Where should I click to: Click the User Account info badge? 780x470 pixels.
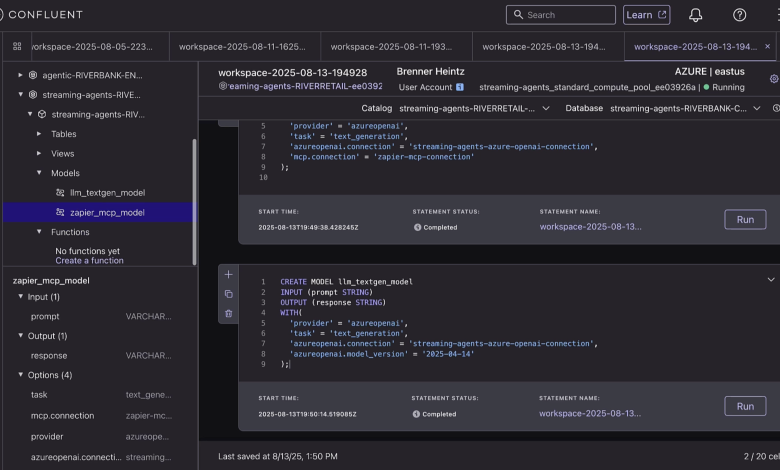[x=460, y=87]
